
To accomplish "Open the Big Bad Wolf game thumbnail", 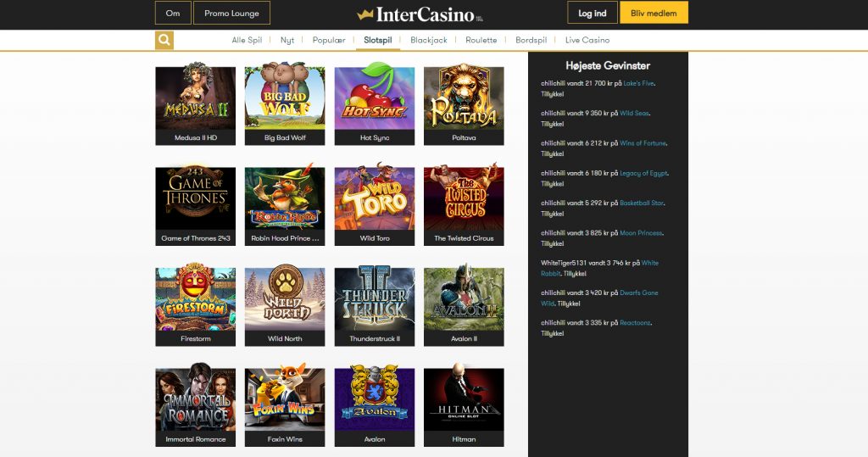I will point(285,103).
